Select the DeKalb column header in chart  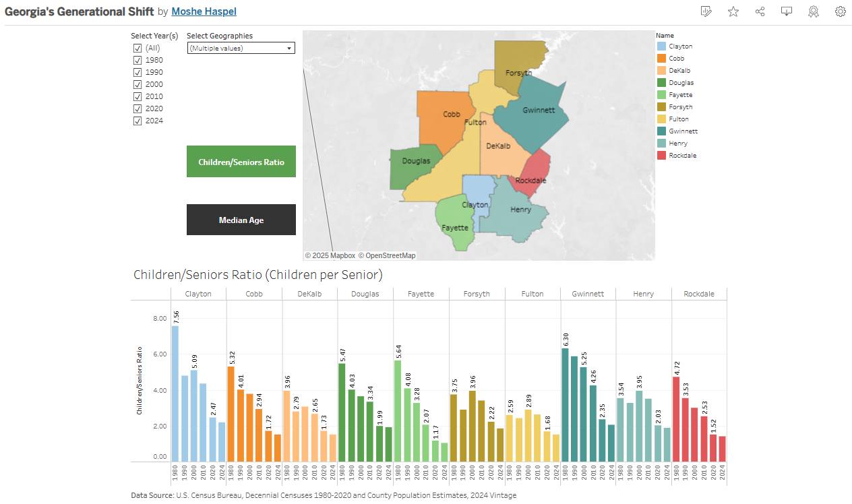pos(309,294)
